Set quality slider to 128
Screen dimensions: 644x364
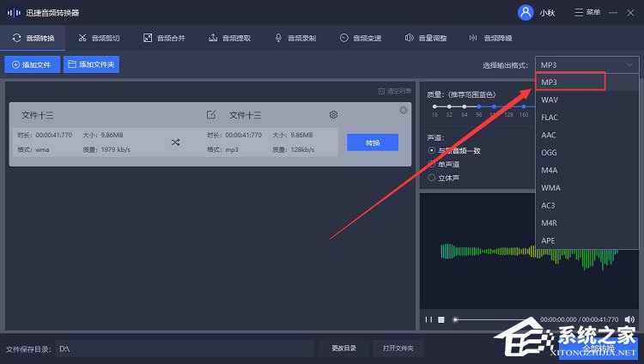[509, 106]
